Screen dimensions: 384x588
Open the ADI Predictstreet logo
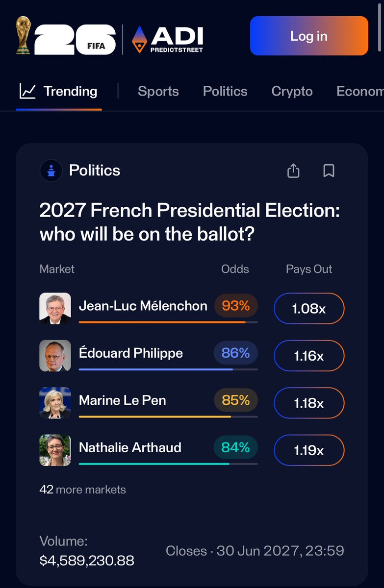[168, 39]
